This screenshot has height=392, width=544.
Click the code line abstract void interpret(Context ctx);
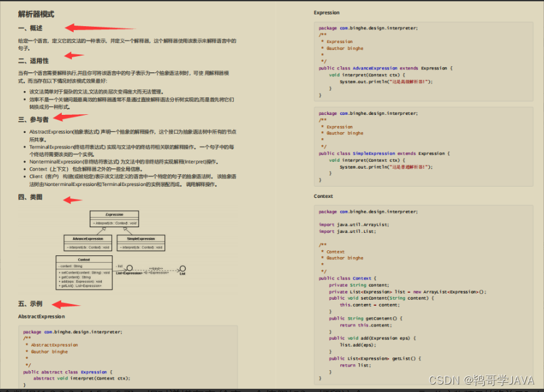(x=82, y=378)
